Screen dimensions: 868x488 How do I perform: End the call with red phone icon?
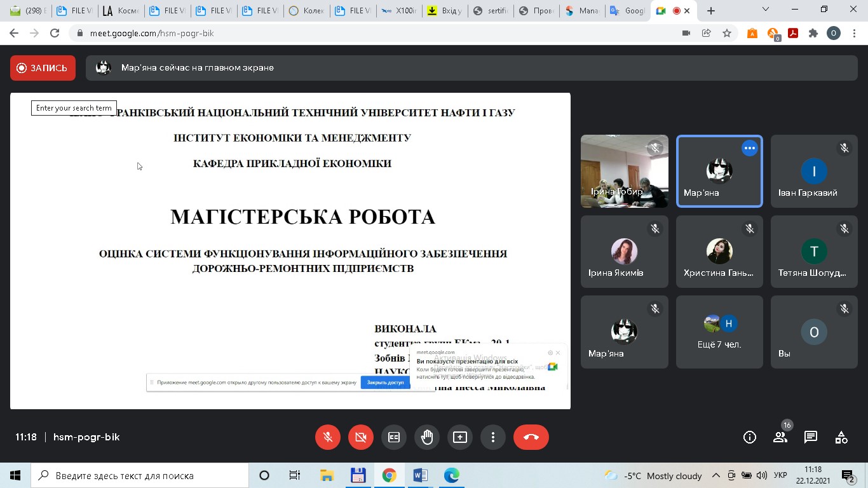531,437
